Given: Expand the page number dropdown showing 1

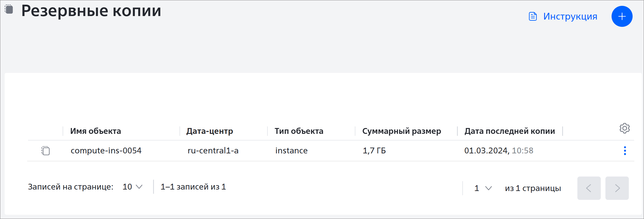Looking at the screenshot, I should point(483,188).
